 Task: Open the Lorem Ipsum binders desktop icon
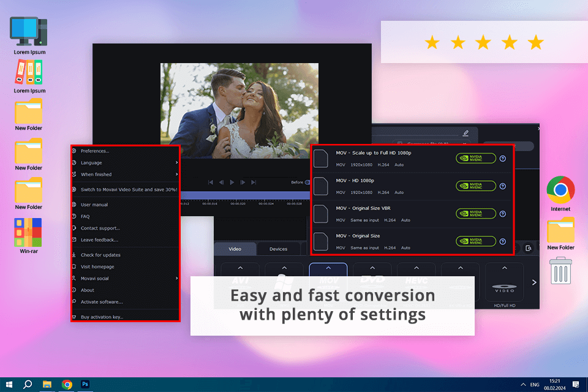click(x=29, y=77)
